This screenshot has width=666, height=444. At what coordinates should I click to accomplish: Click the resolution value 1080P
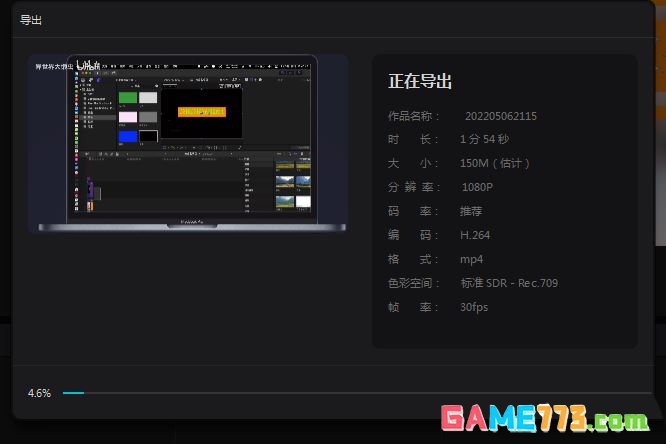(x=477, y=187)
